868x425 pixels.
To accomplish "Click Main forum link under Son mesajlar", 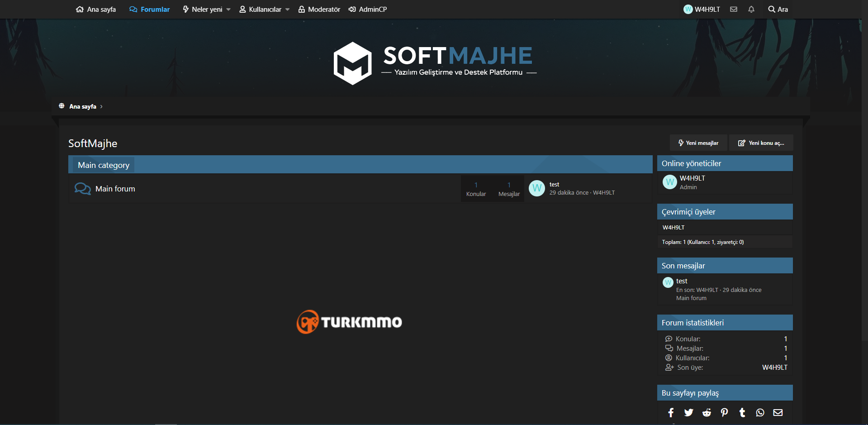I will (x=691, y=298).
